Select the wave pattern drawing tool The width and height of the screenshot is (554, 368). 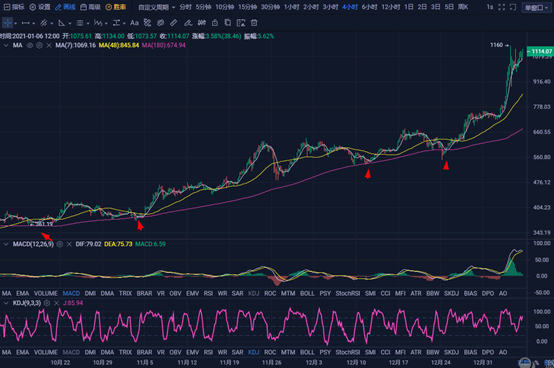tap(98, 23)
